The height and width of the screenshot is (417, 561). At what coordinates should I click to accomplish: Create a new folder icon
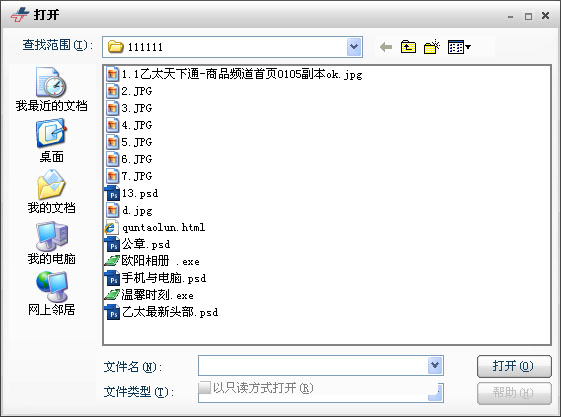pyautogui.click(x=431, y=47)
